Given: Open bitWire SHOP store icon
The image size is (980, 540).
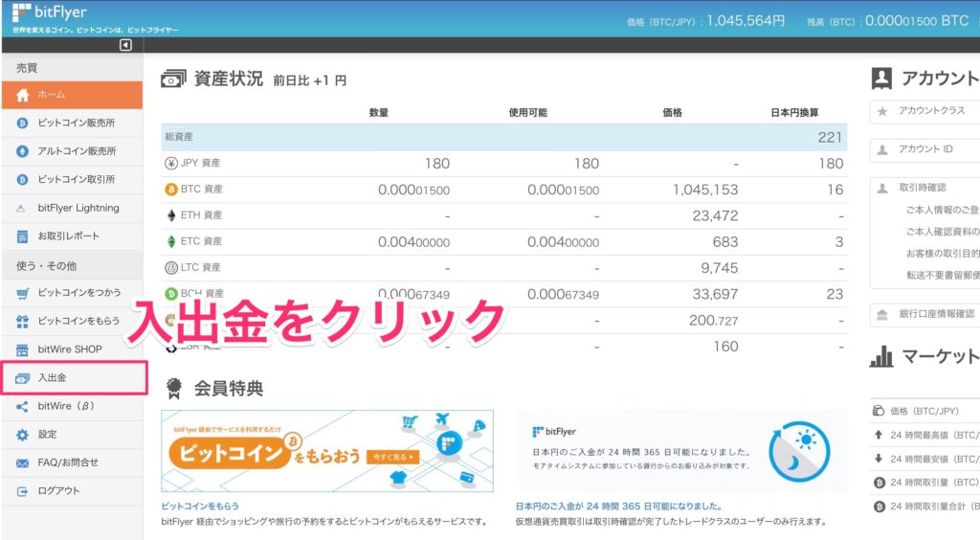Looking at the screenshot, I should [23, 349].
